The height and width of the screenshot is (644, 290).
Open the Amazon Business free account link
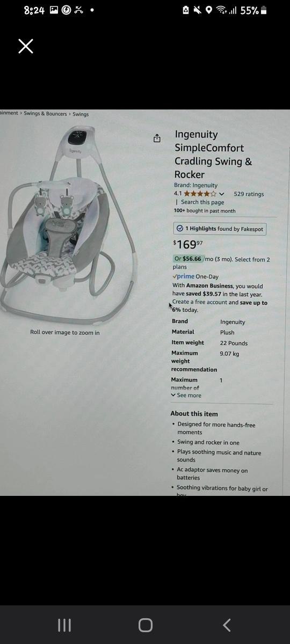pyautogui.click(x=205, y=302)
